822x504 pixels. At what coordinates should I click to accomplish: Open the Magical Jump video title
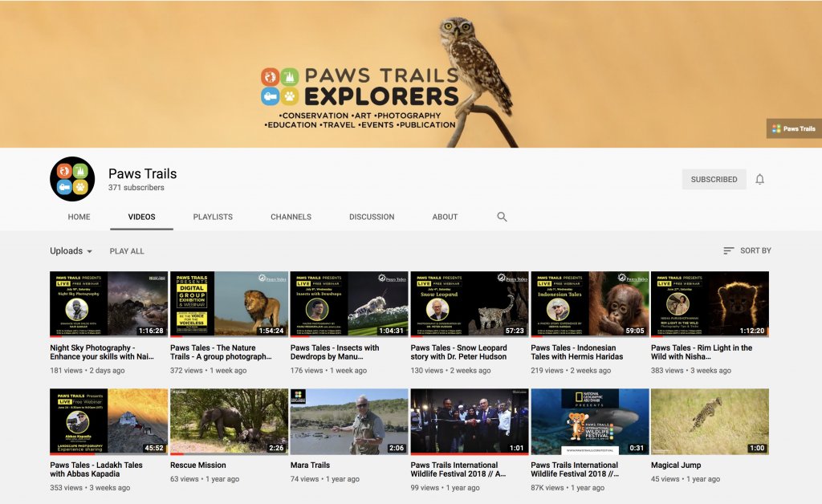point(676,465)
